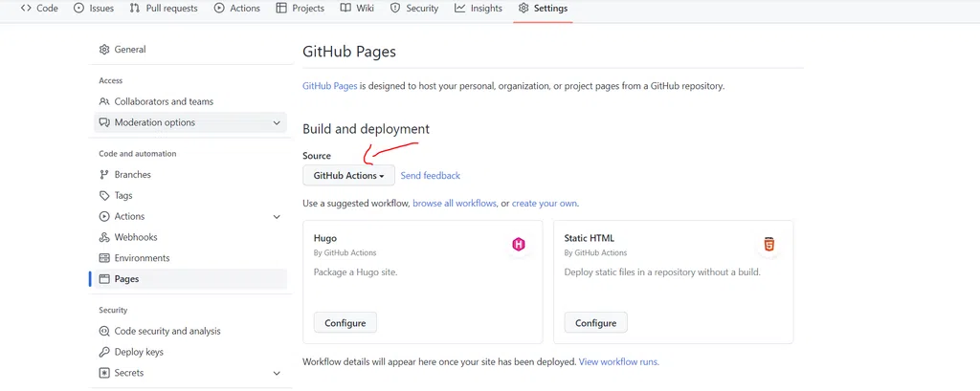
Task: Click the Secrets asterisk icon
Action: point(104,373)
